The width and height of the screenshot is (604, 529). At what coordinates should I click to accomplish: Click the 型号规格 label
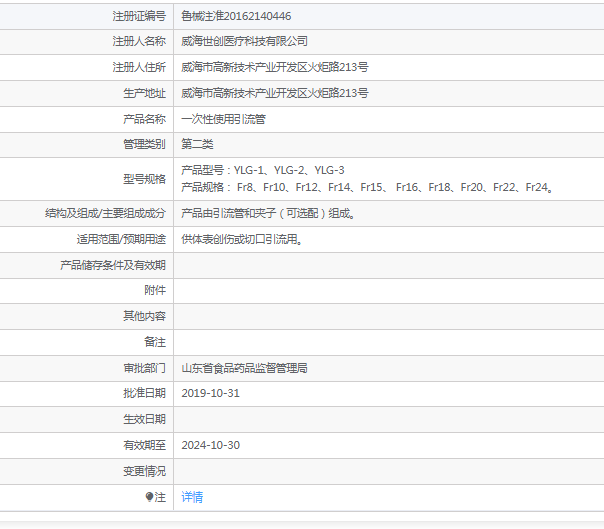144,179
